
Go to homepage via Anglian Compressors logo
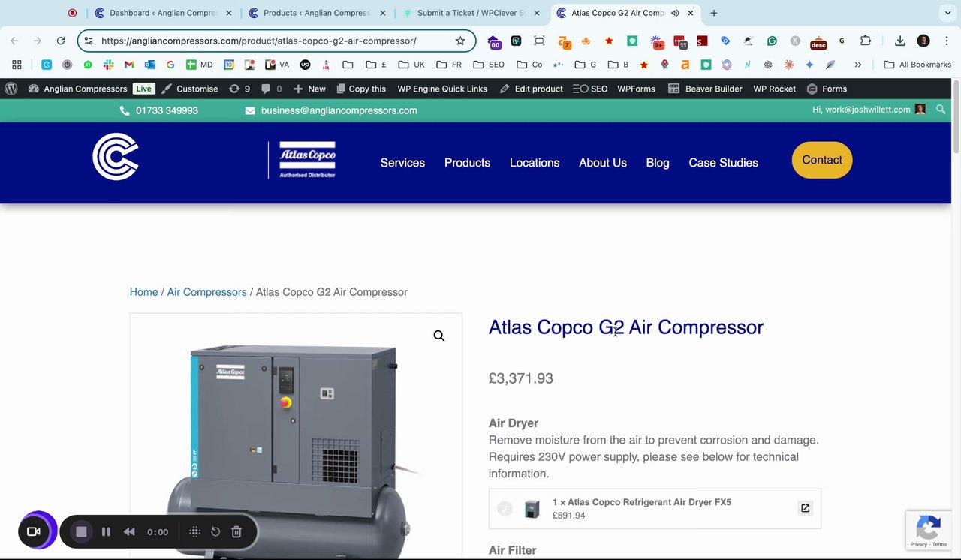pyautogui.click(x=116, y=156)
